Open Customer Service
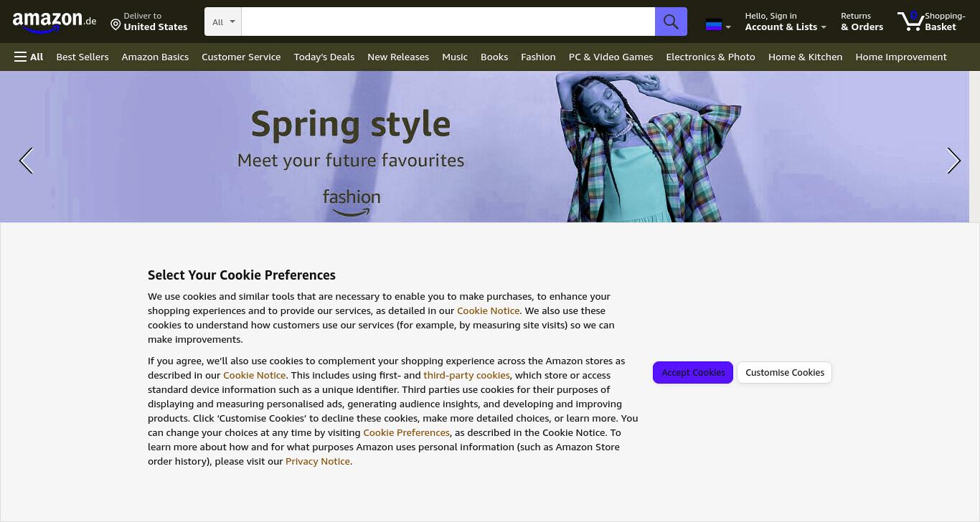 point(241,57)
